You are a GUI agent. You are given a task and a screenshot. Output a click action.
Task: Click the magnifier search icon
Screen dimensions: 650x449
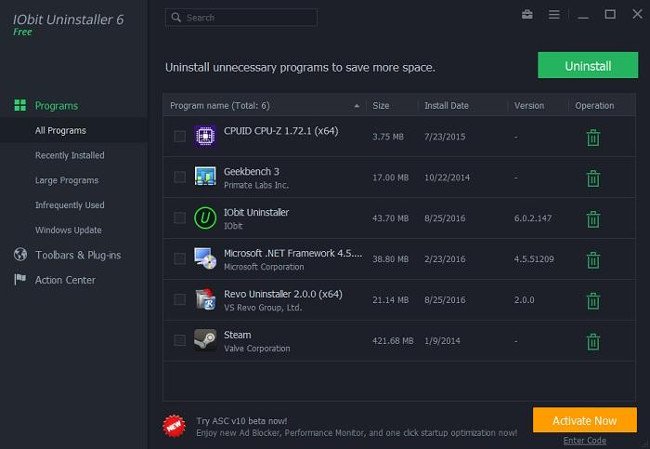pyautogui.click(x=176, y=17)
